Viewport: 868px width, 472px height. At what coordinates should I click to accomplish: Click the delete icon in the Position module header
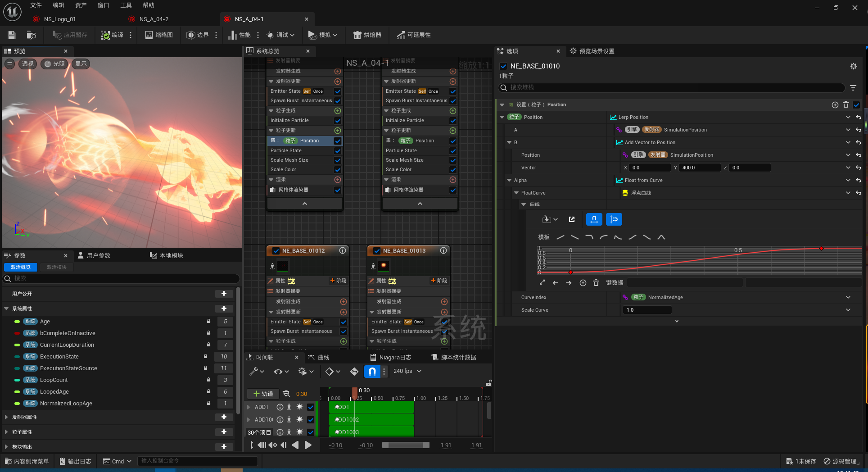click(846, 104)
